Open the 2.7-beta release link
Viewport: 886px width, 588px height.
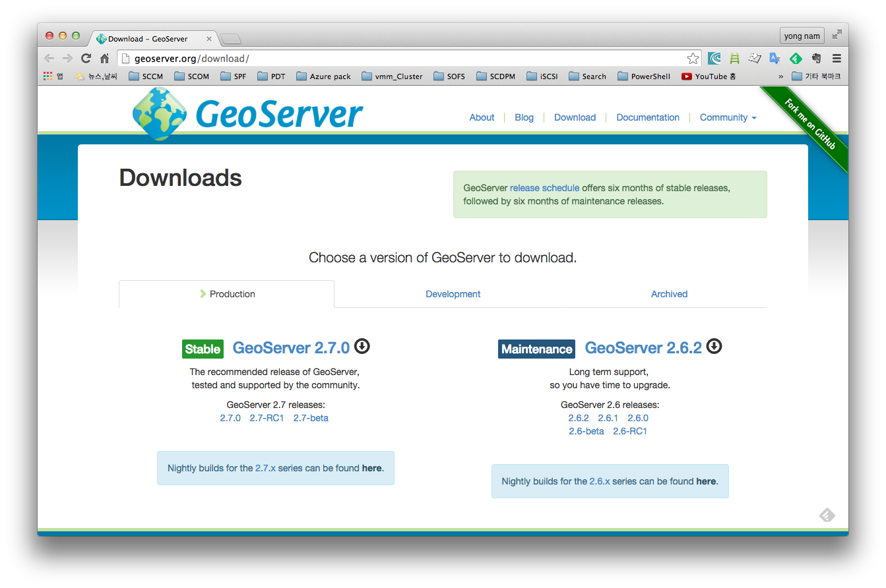[x=311, y=418]
